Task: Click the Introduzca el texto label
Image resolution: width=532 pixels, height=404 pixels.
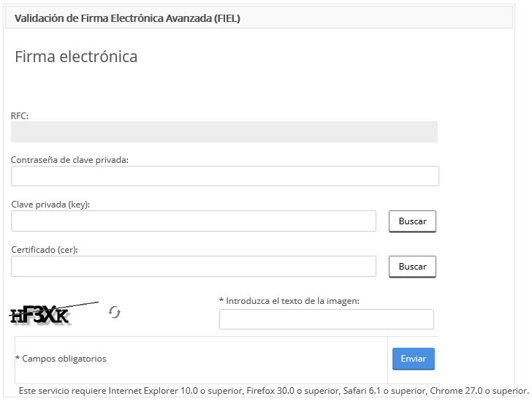Action: (289, 301)
